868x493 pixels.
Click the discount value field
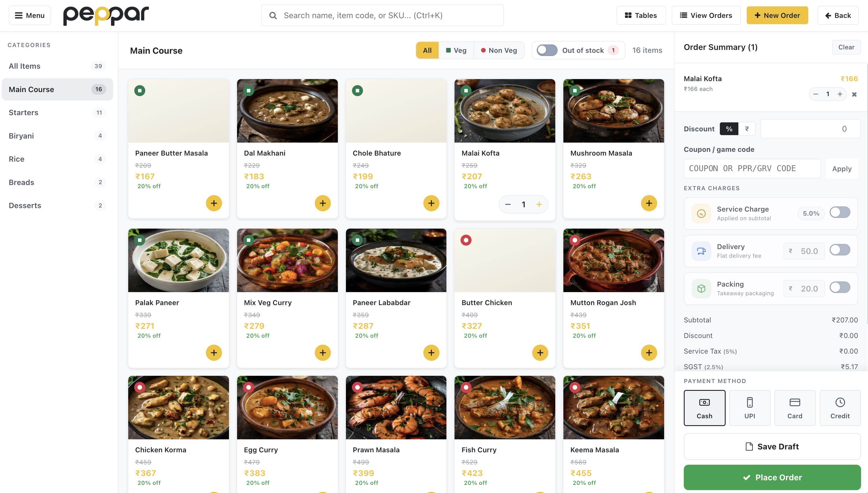pos(810,129)
